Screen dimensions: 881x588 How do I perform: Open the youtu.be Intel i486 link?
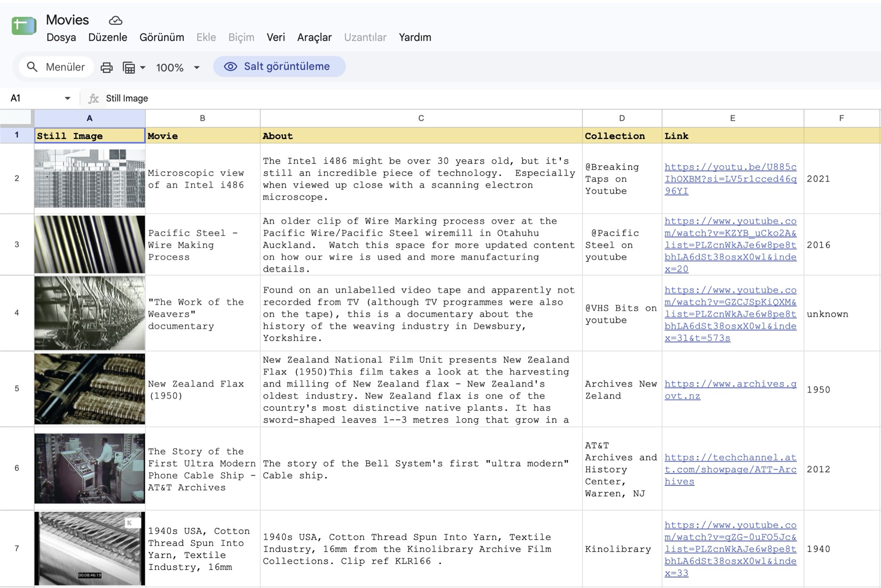(730, 179)
